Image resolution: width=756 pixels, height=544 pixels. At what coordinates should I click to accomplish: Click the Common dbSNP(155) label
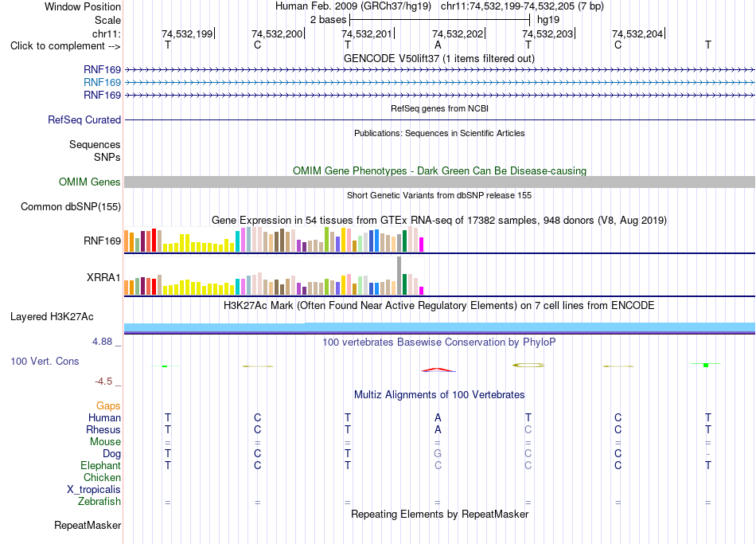click(71, 206)
